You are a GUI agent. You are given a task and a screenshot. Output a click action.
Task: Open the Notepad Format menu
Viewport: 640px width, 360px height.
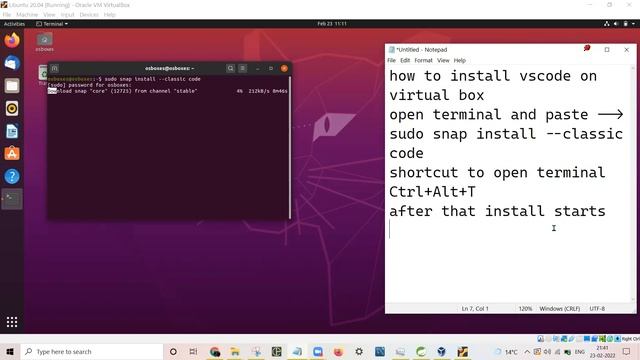tap(423, 60)
